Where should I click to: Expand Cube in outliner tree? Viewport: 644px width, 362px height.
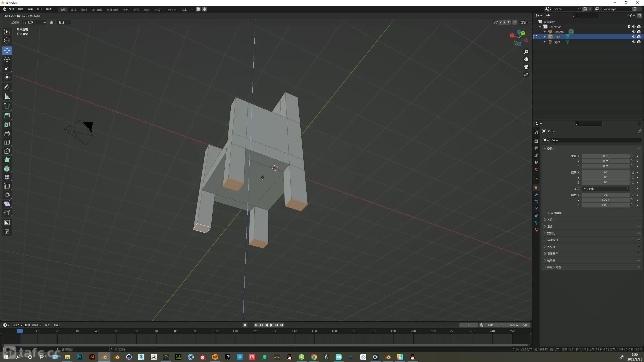click(545, 37)
